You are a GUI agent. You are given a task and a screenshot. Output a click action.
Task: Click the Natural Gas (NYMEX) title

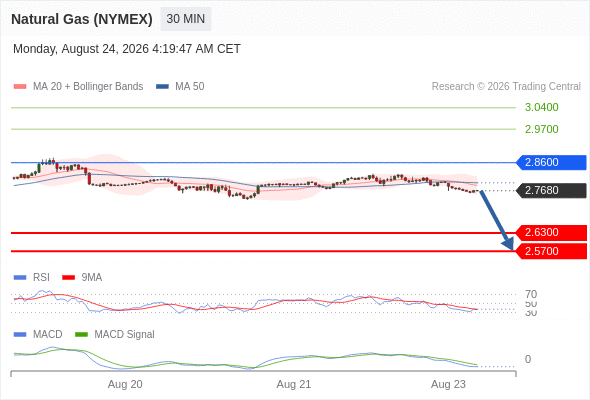pos(82,19)
